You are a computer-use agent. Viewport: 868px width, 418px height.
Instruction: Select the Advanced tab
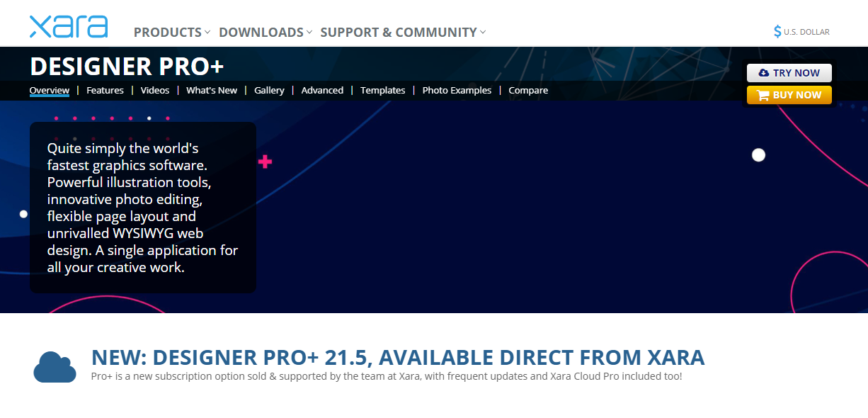[322, 90]
